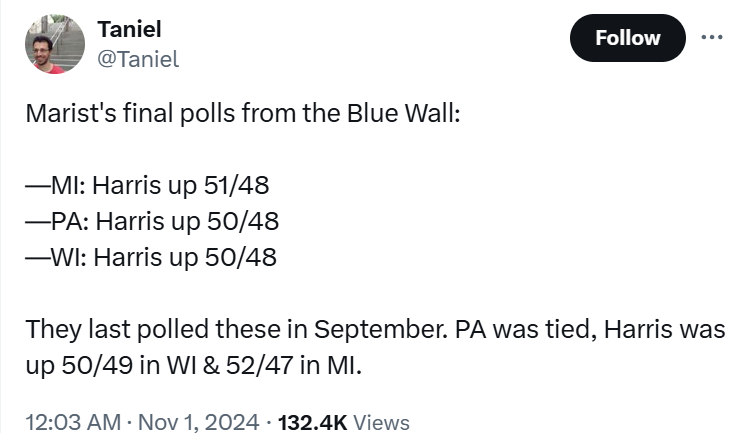The height and width of the screenshot is (433, 741).
Task: Click the words "Blue Wall" in tweet
Action: point(403,113)
